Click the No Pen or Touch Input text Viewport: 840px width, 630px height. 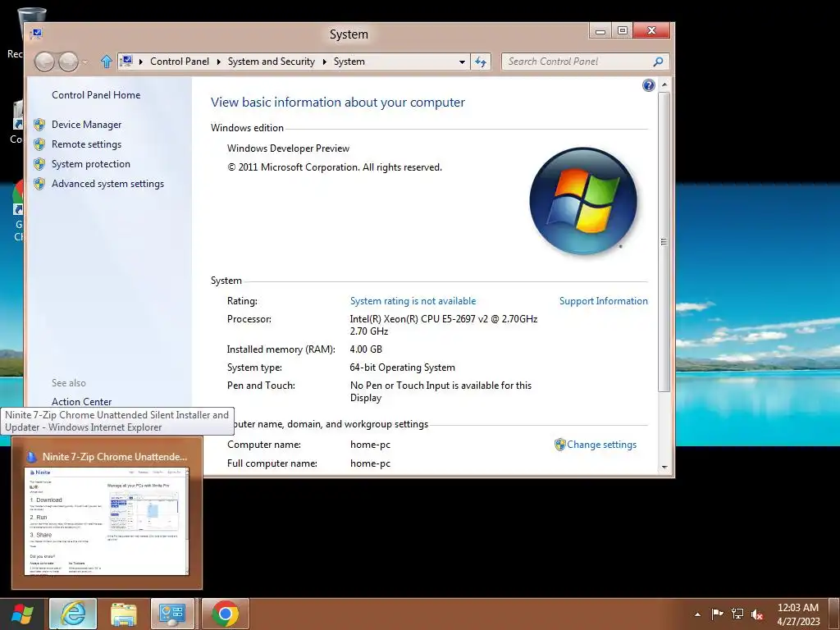(x=441, y=391)
